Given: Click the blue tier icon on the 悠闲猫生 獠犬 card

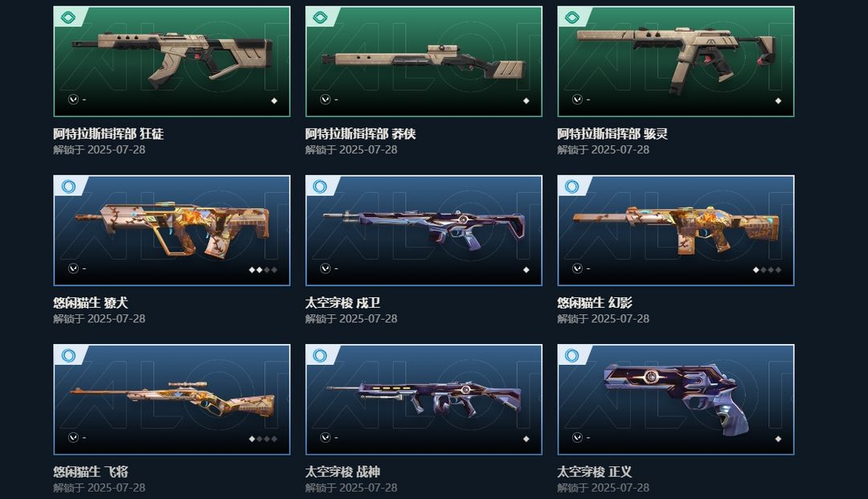Looking at the screenshot, I should 68,186.
